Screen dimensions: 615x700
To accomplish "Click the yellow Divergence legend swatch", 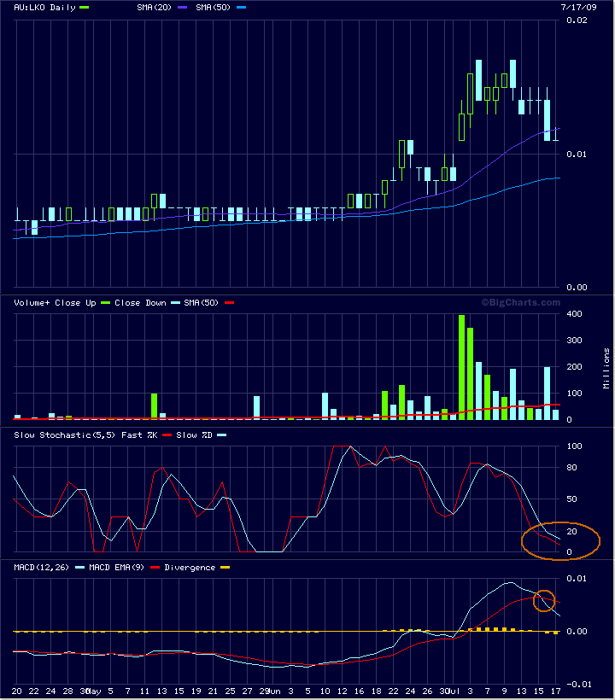I will 225,567.
